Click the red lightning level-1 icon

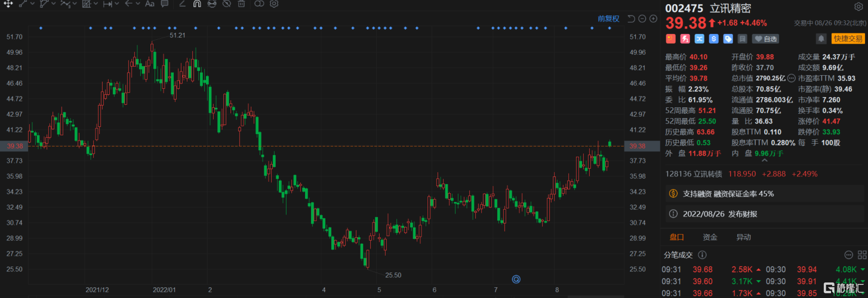[x=685, y=39]
